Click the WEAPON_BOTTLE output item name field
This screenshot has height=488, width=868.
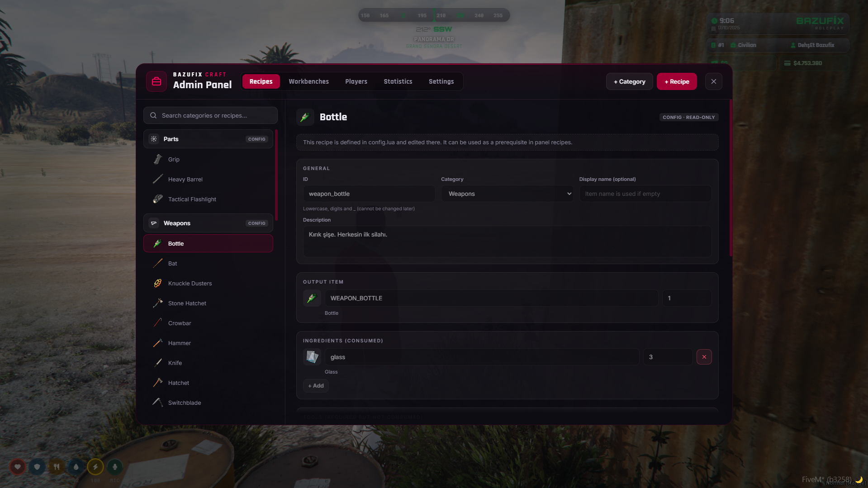click(x=492, y=298)
